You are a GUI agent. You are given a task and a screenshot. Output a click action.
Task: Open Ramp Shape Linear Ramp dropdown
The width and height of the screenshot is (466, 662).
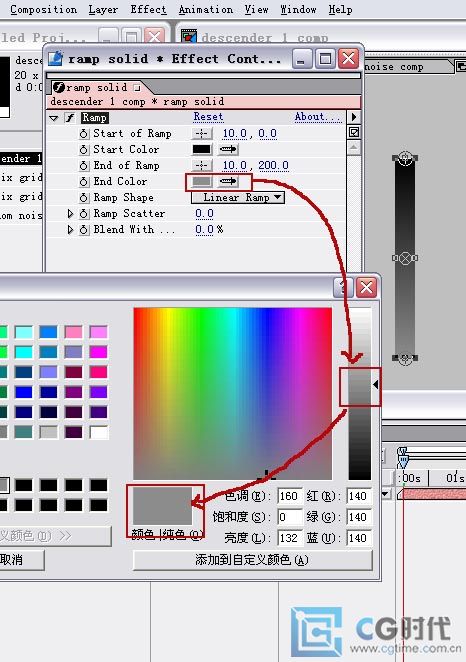238,198
